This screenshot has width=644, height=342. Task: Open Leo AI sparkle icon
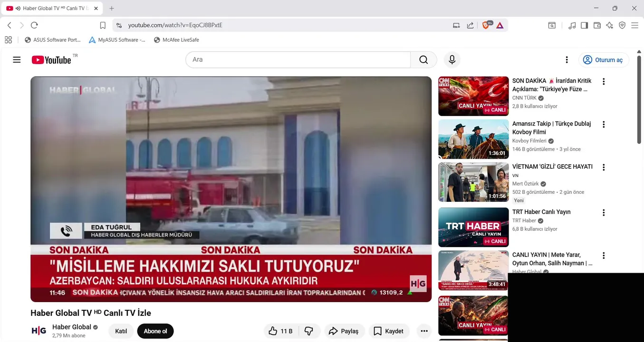(610, 25)
